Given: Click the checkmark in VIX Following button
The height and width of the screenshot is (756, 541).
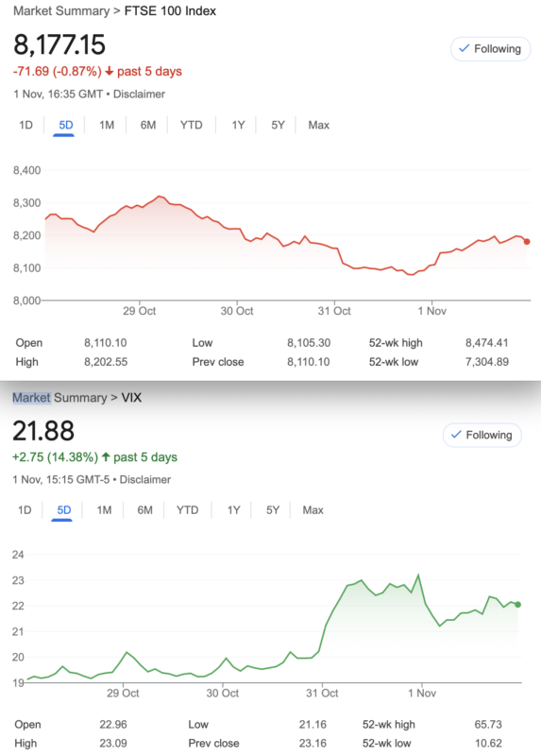Looking at the screenshot, I should (456, 435).
